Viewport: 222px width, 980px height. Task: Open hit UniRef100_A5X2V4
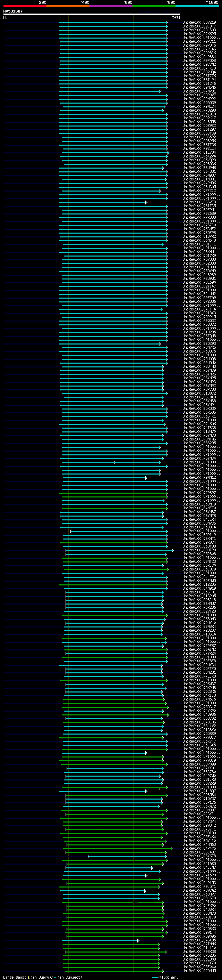pos(199,156)
